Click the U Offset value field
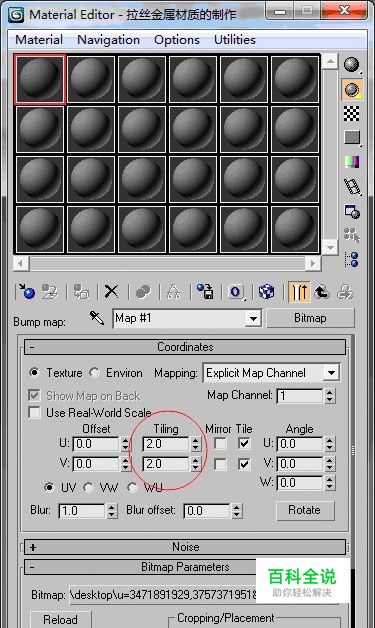Screen dimensions: 375x628 click(x=96, y=444)
